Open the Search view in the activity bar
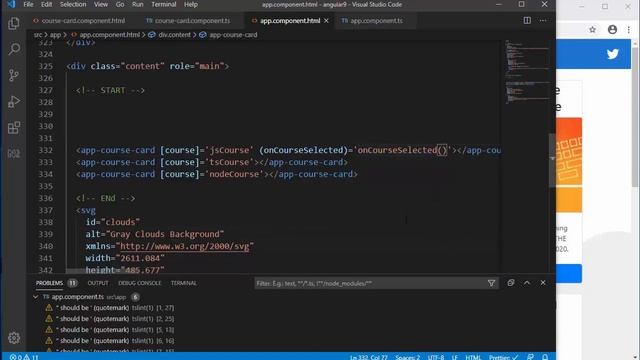This screenshot has width=640, height=360. pos(14,49)
